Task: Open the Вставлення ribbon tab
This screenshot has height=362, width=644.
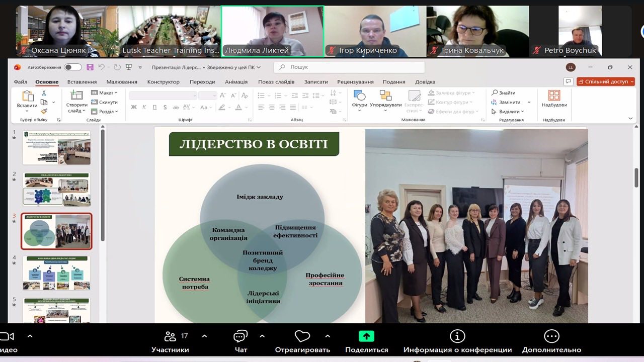Action: coord(82,82)
